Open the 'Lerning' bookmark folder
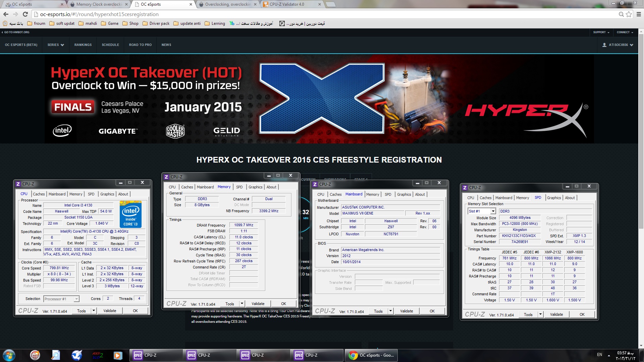Image resolution: width=644 pixels, height=362 pixels. pyautogui.click(x=215, y=23)
